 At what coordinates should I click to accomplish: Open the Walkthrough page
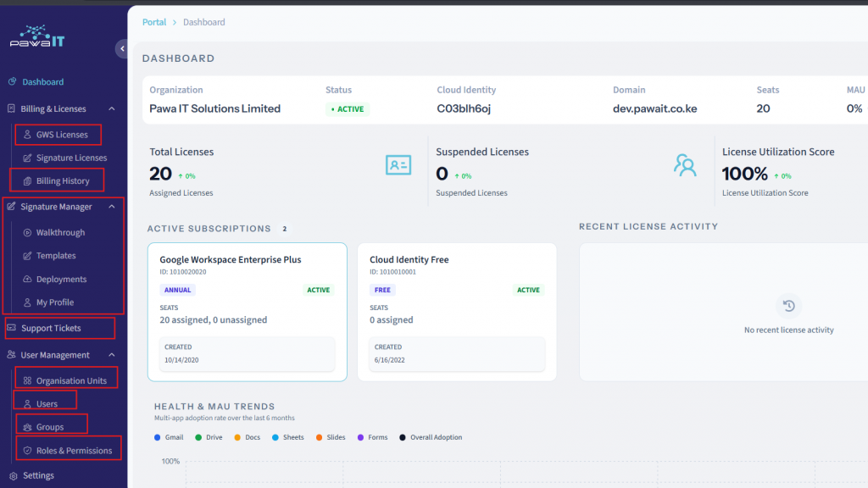(60, 232)
